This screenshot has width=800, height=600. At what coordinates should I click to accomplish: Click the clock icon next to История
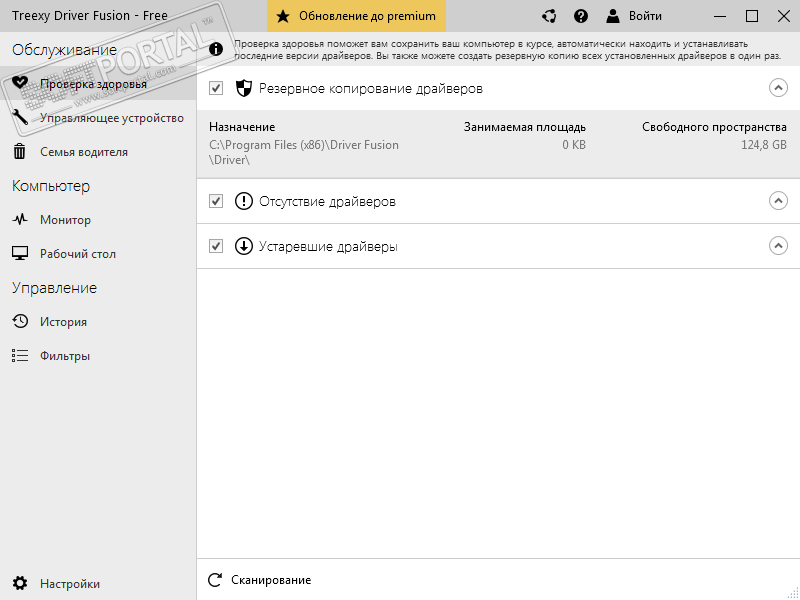(x=20, y=322)
